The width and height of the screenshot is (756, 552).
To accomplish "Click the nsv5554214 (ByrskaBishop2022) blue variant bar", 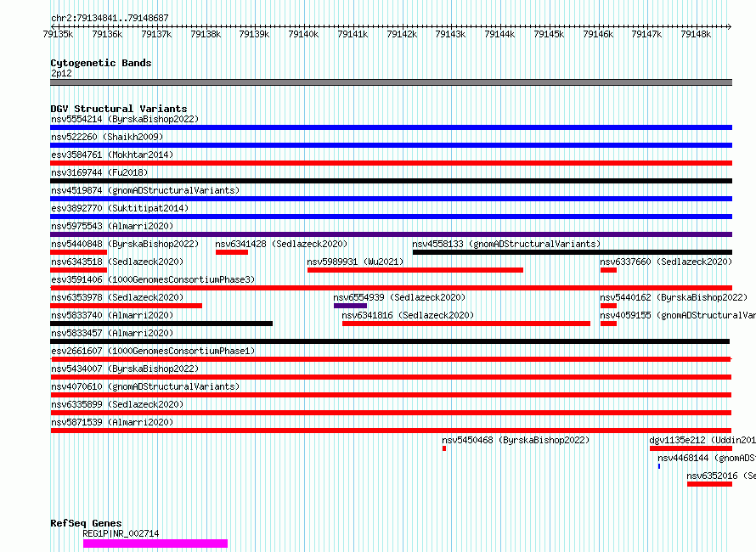I will click(391, 127).
